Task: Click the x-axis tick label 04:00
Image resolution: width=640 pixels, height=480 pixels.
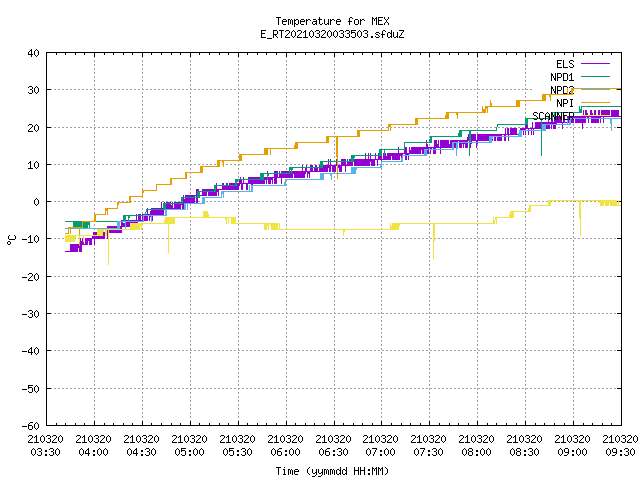Action: [x=93, y=452]
